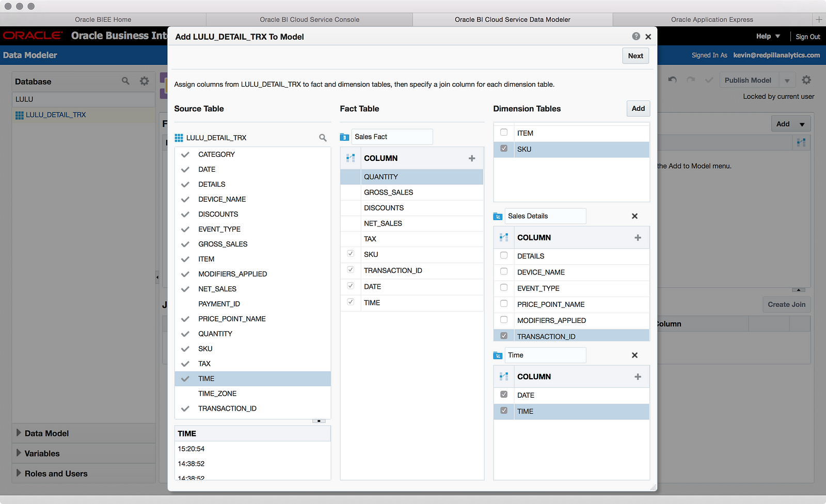The height and width of the screenshot is (504, 826).
Task: Edit the Sales Details dimension name field
Action: pos(545,216)
